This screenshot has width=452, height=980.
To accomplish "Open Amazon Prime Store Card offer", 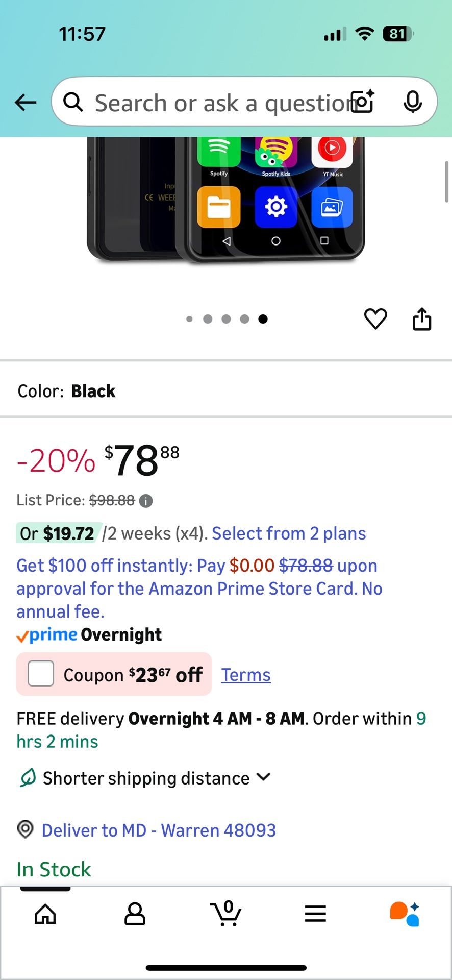I will coord(199,589).
